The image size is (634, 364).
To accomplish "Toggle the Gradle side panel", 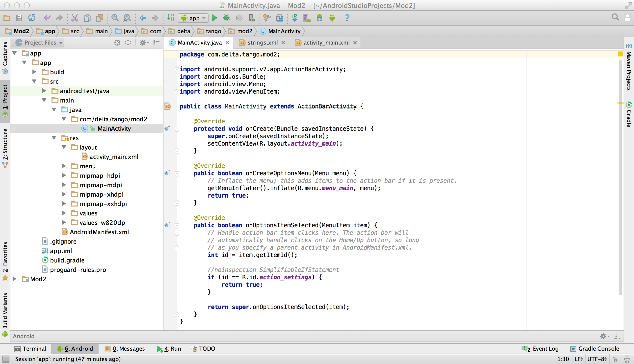I will coord(629,115).
